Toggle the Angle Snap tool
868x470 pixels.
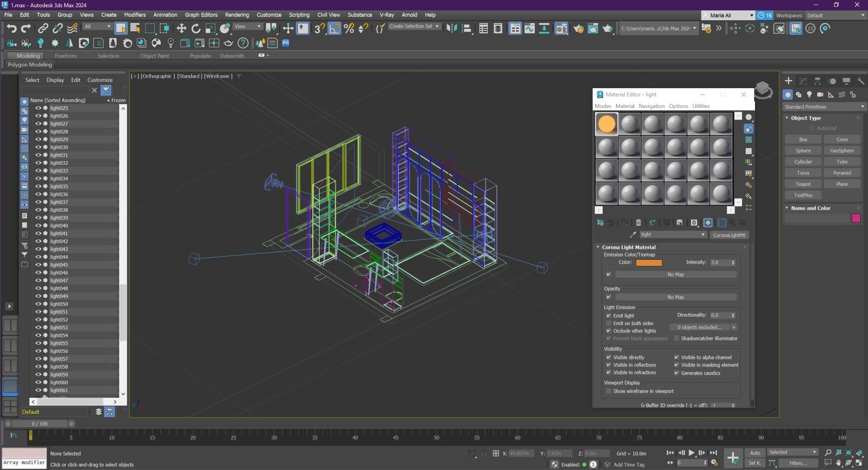334,28
